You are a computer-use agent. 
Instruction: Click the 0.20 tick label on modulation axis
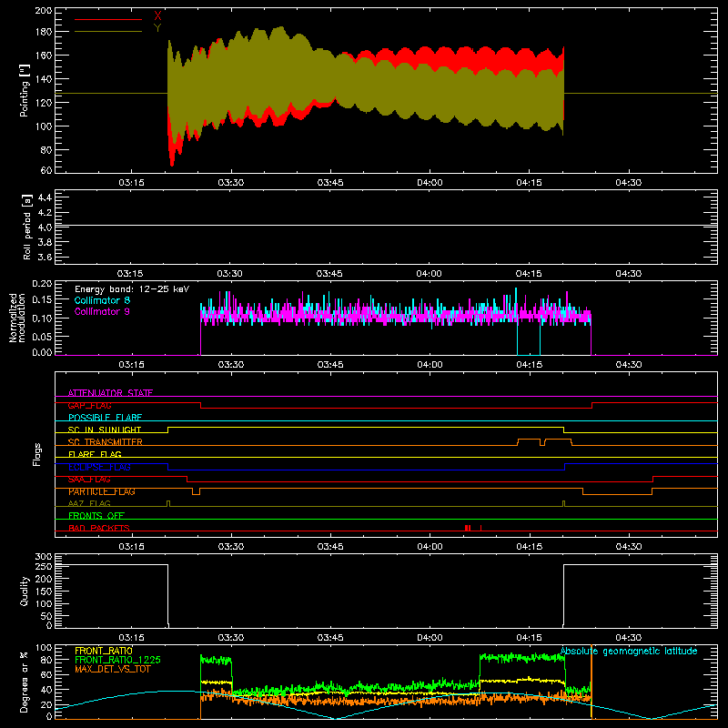(42, 284)
